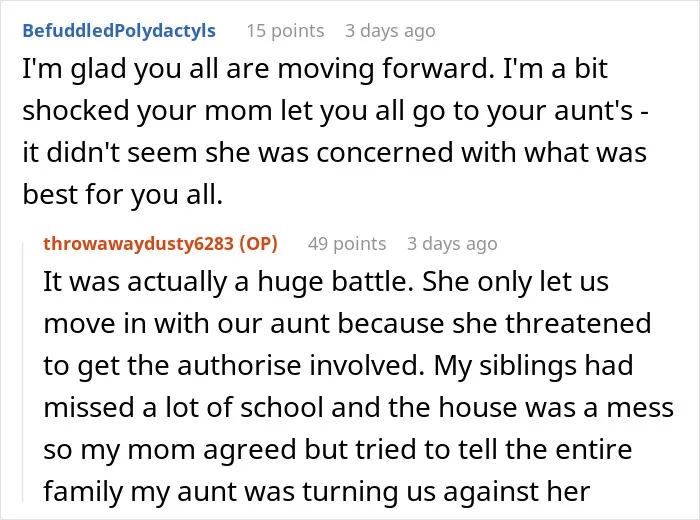Open BefuddledPolydactyls user profile link
700x520 pixels.
[x=119, y=31]
